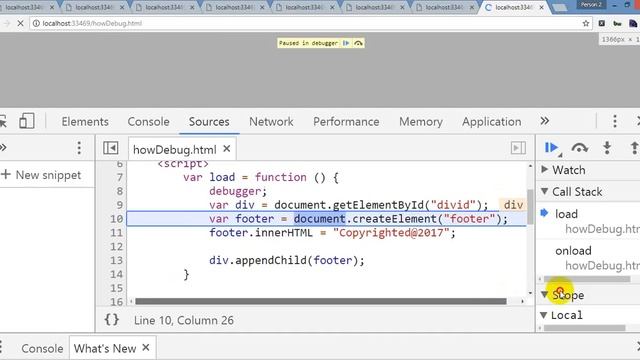Show more DevTools tabs chevron
The width and height of the screenshot is (640, 360).
tap(544, 121)
